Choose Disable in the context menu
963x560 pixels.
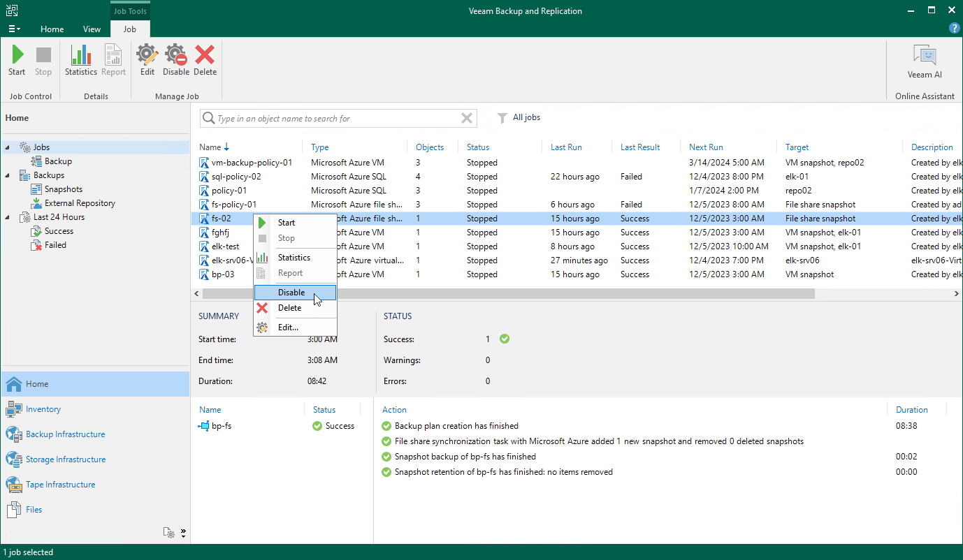295,293
